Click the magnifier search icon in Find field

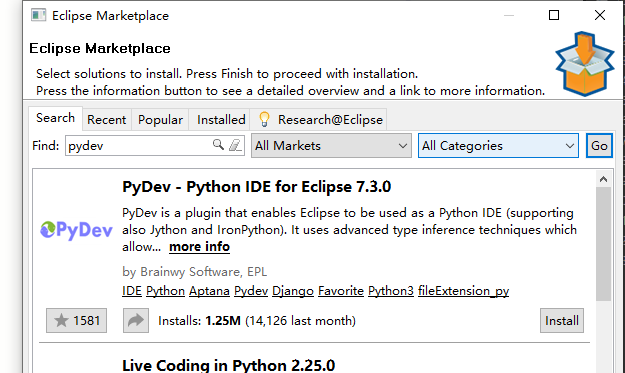(218, 145)
